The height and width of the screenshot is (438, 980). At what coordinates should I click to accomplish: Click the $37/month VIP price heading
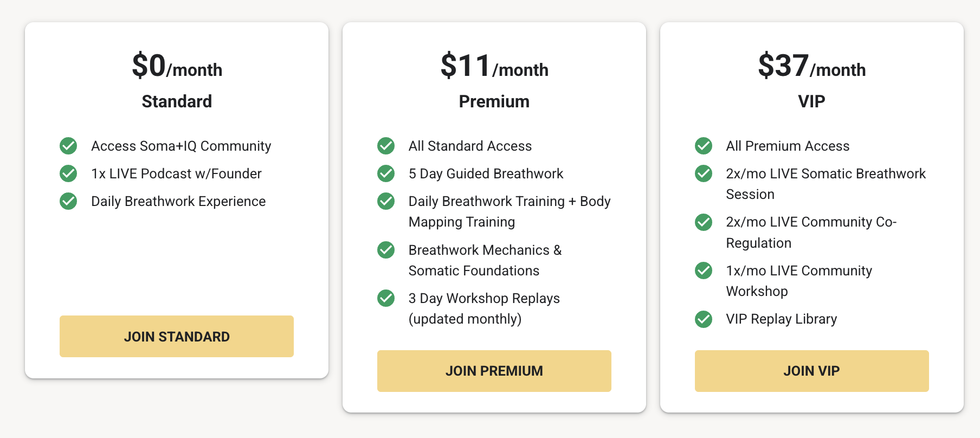(x=811, y=67)
